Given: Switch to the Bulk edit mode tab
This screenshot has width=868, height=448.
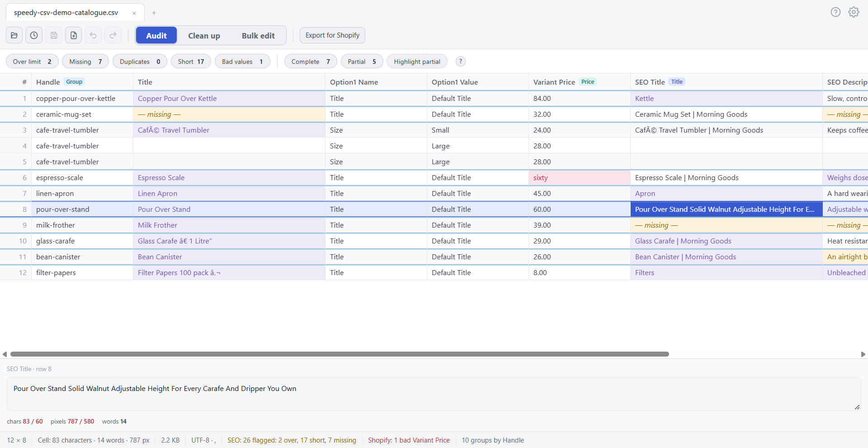Looking at the screenshot, I should (x=258, y=35).
